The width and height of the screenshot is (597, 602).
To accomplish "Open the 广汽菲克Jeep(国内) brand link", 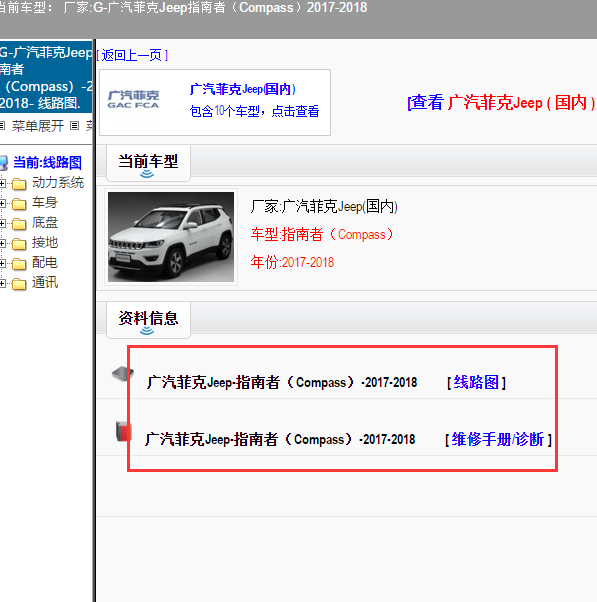I will tap(243, 89).
